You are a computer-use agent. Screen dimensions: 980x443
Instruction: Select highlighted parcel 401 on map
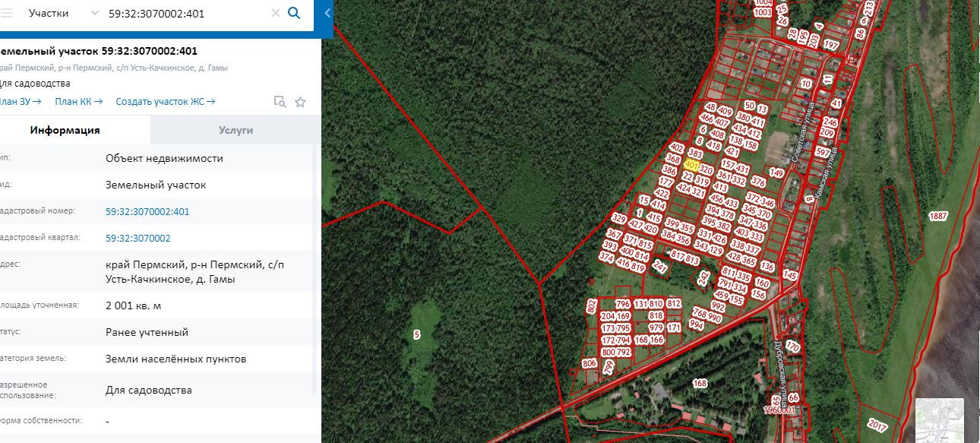691,164
